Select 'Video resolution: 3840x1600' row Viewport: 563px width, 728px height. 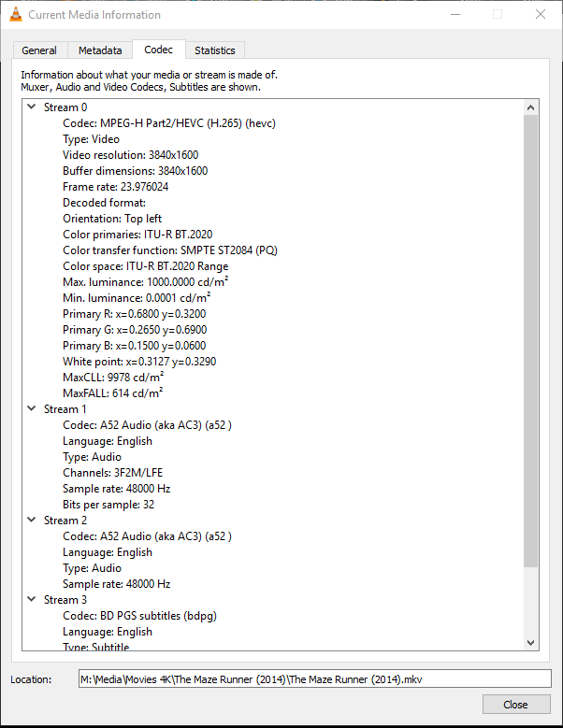click(x=131, y=154)
